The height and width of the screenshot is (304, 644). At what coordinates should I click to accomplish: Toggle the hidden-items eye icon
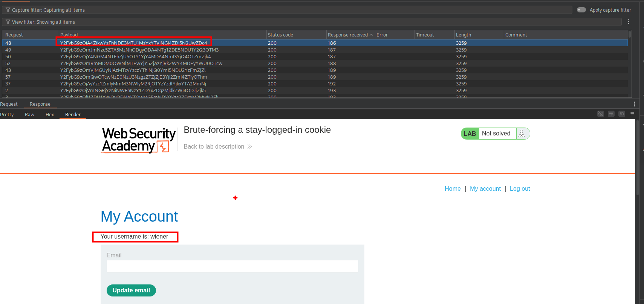pos(601,114)
